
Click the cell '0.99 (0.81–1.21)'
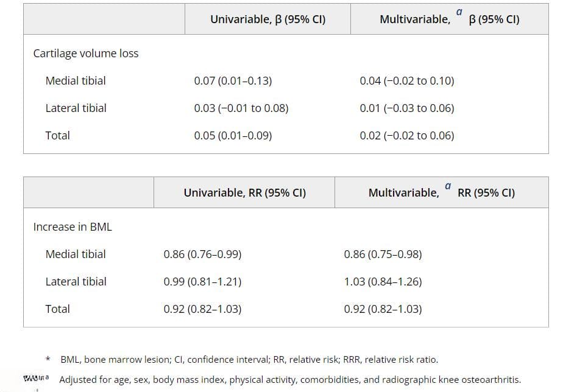pos(202,282)
